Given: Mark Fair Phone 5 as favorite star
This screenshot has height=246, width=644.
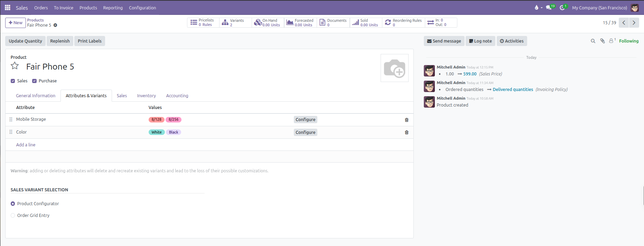Looking at the screenshot, I should [15, 66].
